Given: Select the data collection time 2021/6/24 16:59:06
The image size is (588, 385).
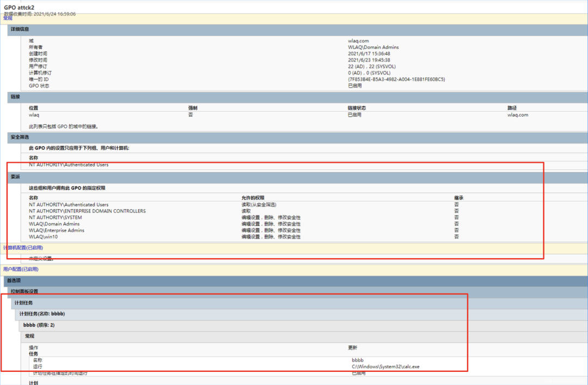Looking at the screenshot, I should (x=55, y=14).
